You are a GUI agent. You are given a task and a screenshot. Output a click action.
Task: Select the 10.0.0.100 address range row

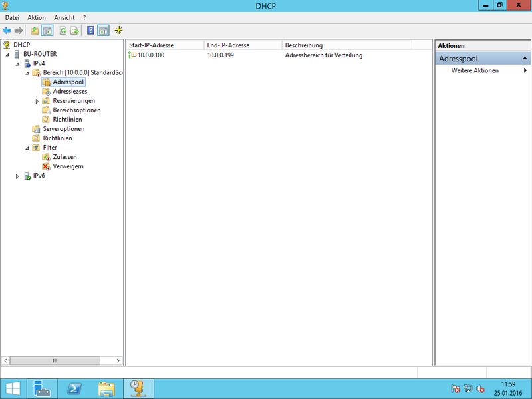click(x=150, y=55)
